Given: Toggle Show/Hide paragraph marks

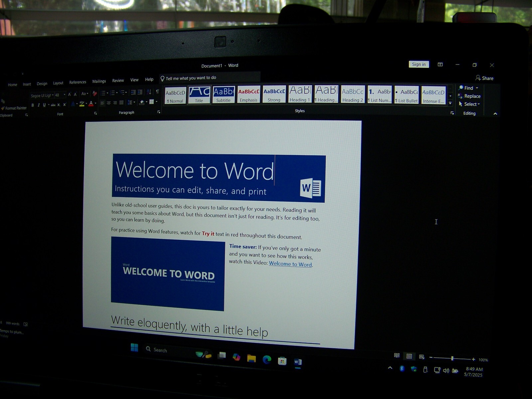Looking at the screenshot, I should pyautogui.click(x=157, y=91).
